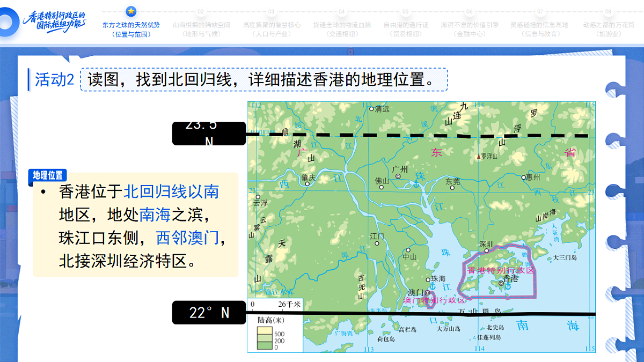Click the 云浮 city label on the map

coord(260,203)
